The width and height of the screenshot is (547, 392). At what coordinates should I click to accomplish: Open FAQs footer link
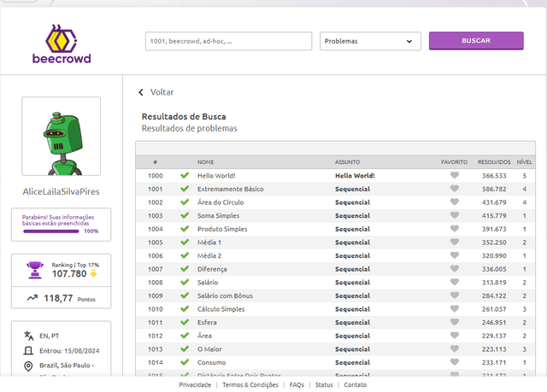pyautogui.click(x=297, y=384)
